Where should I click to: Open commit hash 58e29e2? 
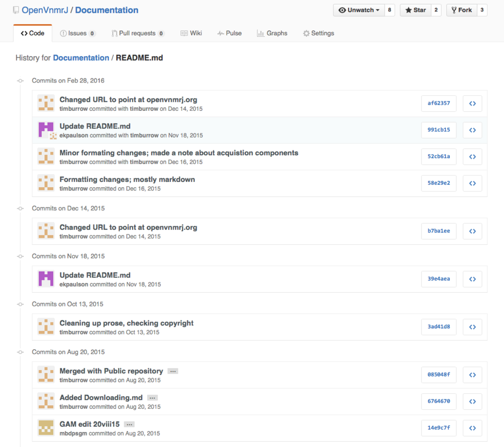coord(439,183)
